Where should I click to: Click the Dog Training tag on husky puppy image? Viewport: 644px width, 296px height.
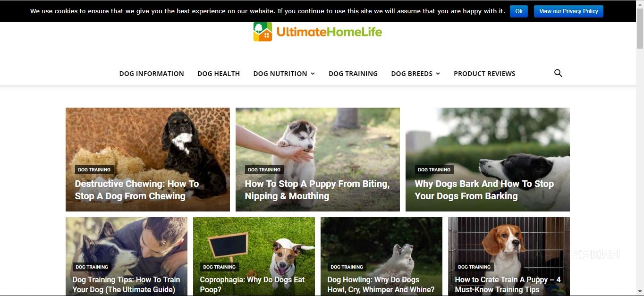coord(264,169)
